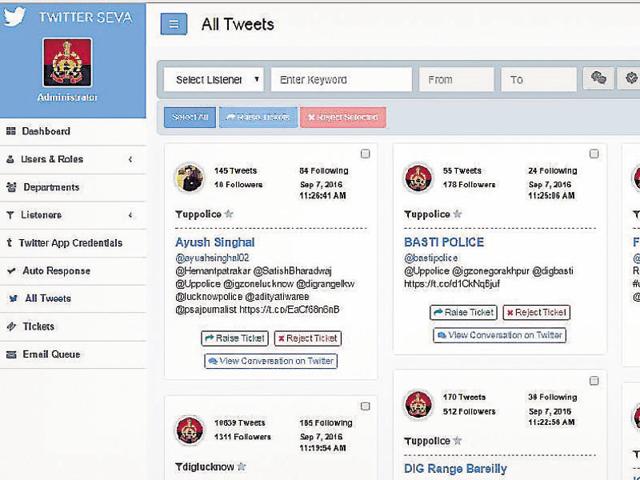The image size is (640, 480).
Task: View BASTI POLICE conversation on Twitter
Action: pyautogui.click(x=500, y=336)
